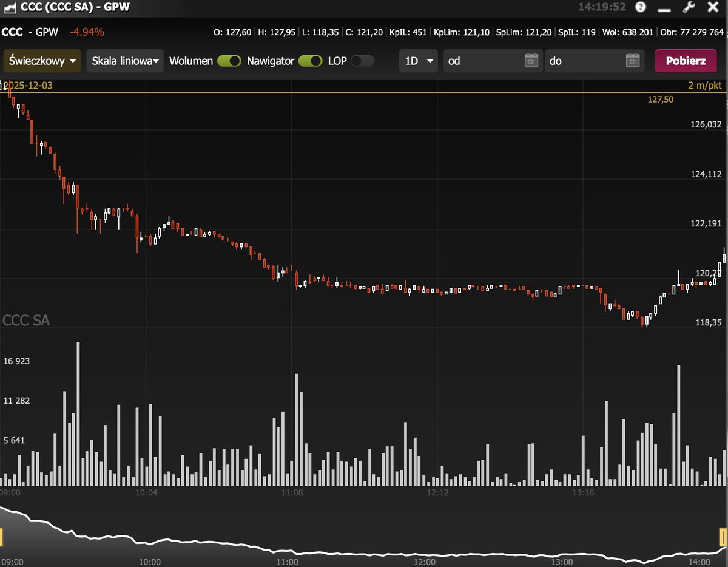Click the 127,50 reference price label

pyautogui.click(x=661, y=100)
